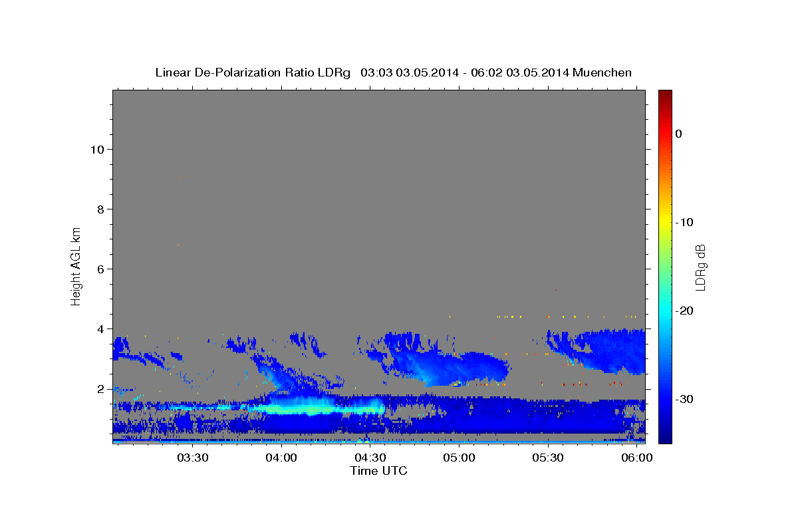Click the 'LDRg dB' colorbar label
798x532 pixels.
[x=700, y=267]
